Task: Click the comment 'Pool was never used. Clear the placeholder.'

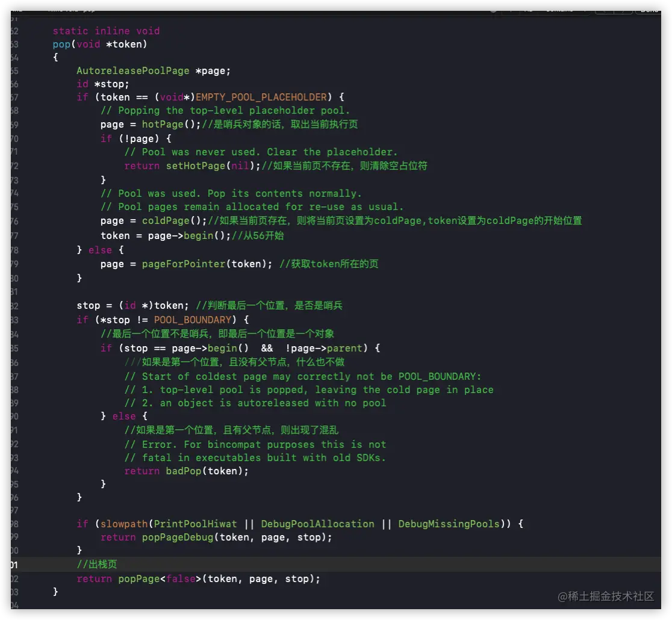Action: point(261,152)
